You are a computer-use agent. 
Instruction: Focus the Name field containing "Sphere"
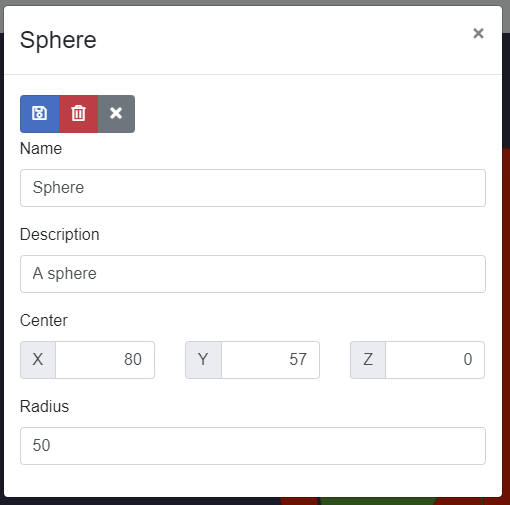pyautogui.click(x=253, y=188)
